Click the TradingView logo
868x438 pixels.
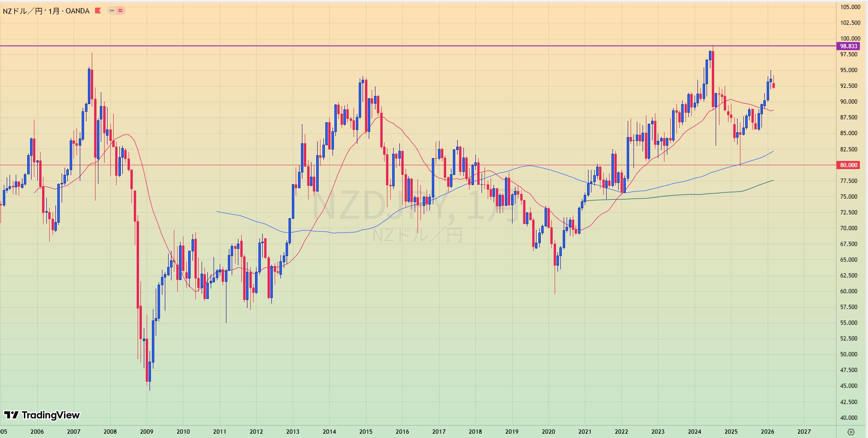pos(42,415)
